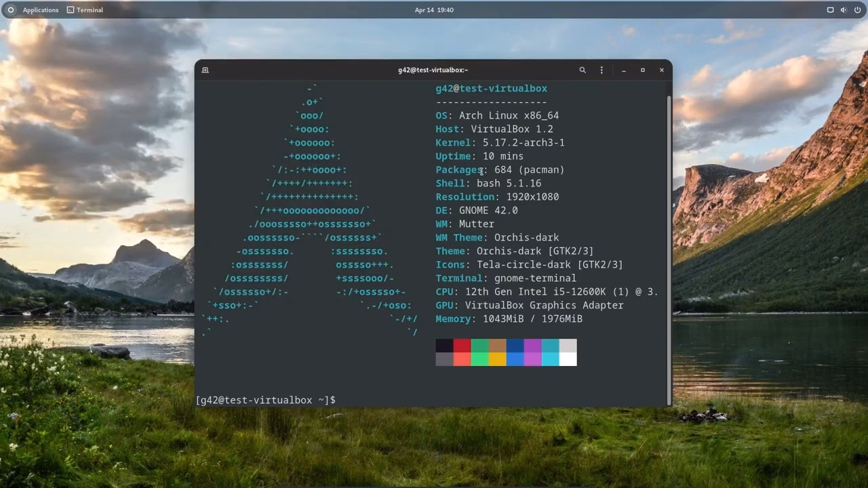Click the CPU line 12th Gen Intel i5-12600K

547,291
